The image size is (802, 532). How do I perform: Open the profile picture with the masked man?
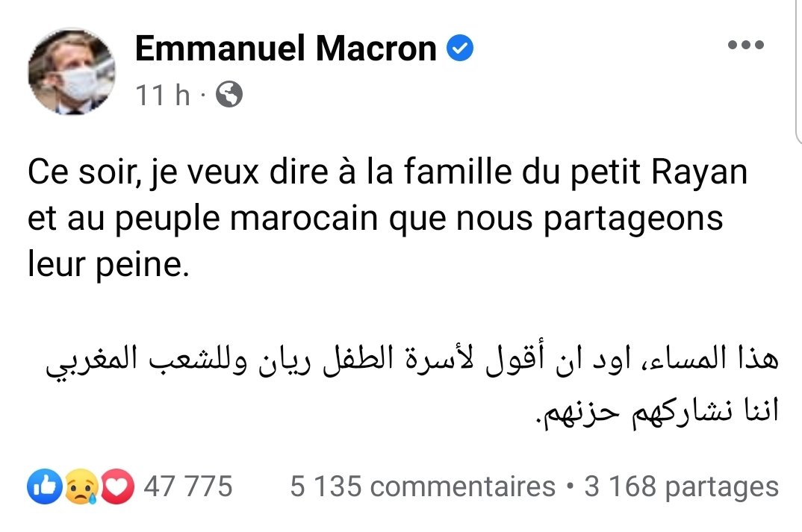coord(72,72)
